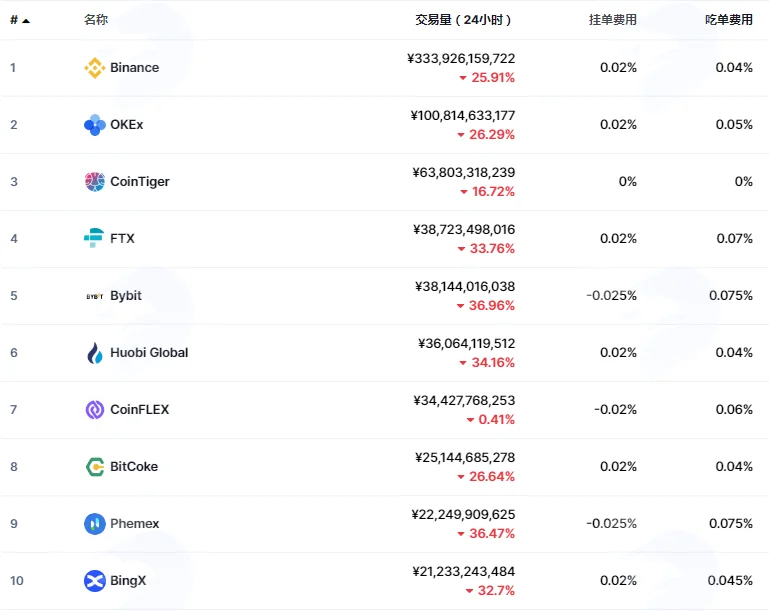
Task: Open the CoinFLEX exchange page
Action: tap(140, 409)
